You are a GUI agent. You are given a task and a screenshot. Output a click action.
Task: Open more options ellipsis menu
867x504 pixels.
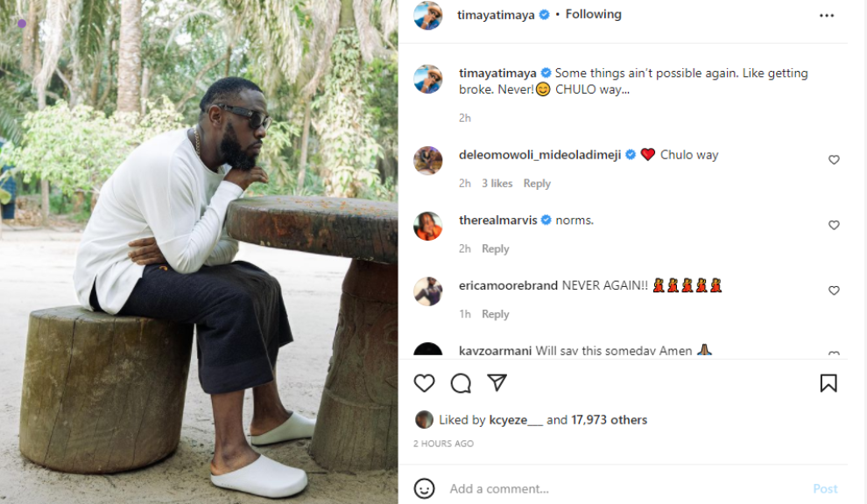coord(827,16)
